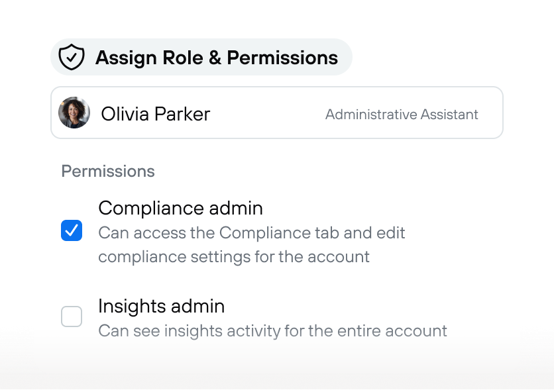Open the Olivia Parker user card
This screenshot has width=554, height=392.
point(277,113)
